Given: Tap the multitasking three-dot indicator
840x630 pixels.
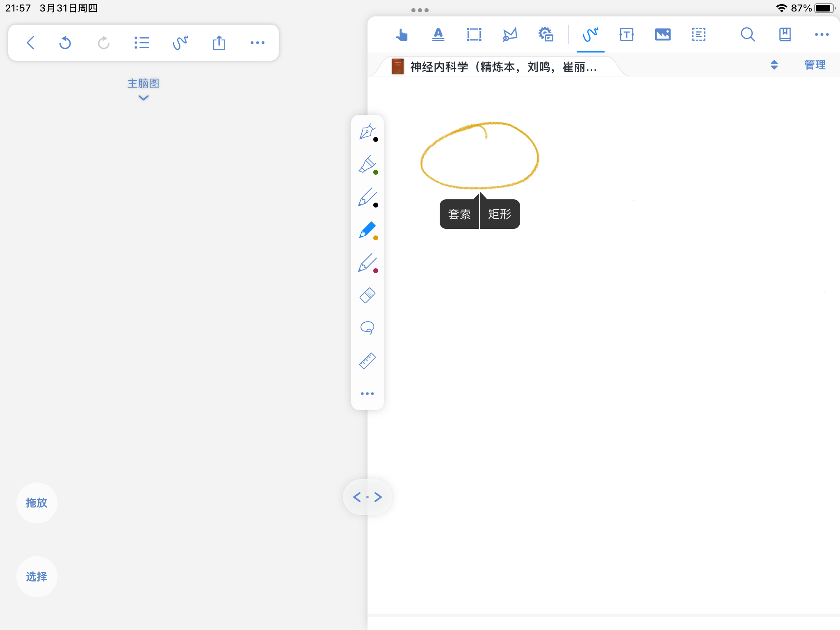Looking at the screenshot, I should pos(420,10).
